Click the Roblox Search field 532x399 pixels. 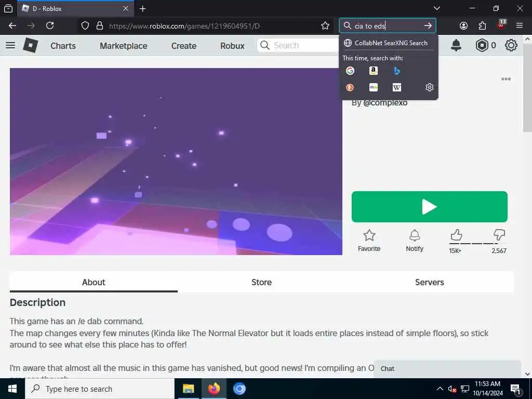click(x=299, y=46)
